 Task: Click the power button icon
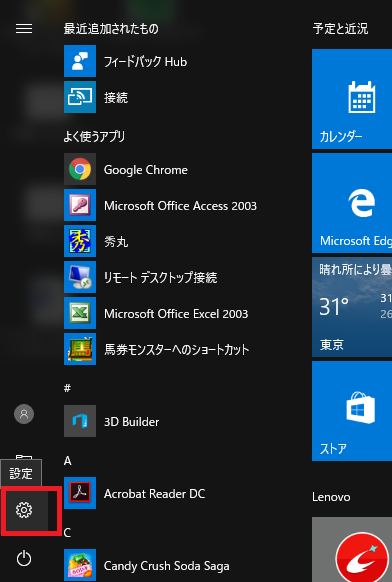[24, 558]
